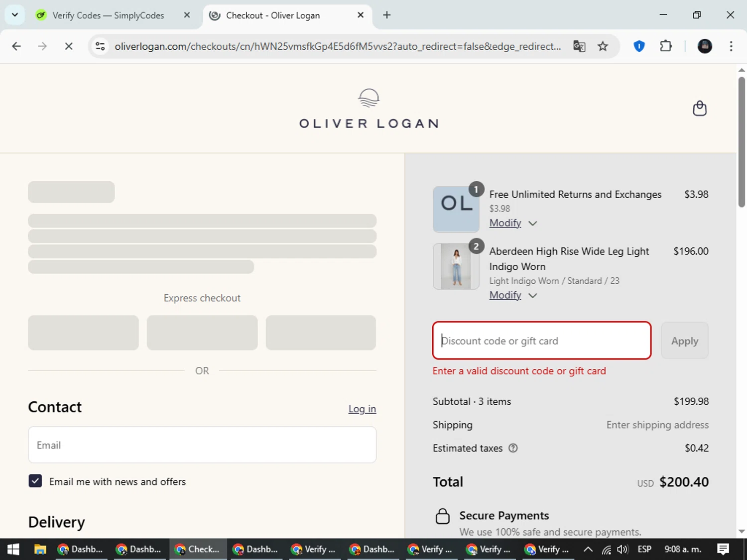Click the address bar URL

[338, 46]
